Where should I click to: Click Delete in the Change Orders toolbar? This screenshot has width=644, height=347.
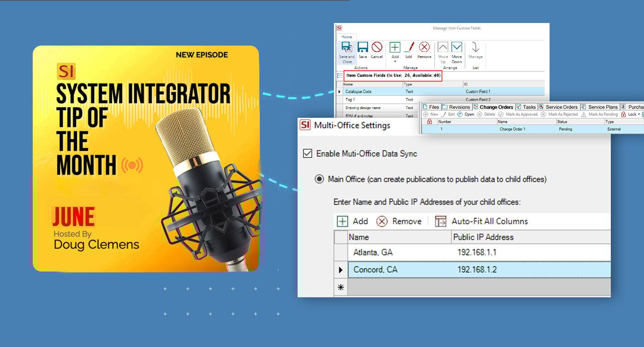[486, 115]
